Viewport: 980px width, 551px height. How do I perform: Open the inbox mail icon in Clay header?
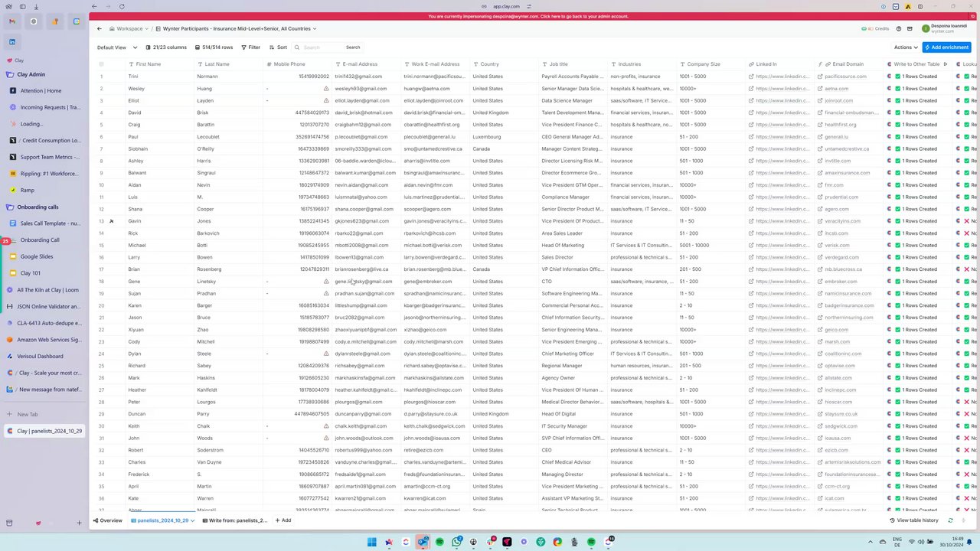click(910, 28)
